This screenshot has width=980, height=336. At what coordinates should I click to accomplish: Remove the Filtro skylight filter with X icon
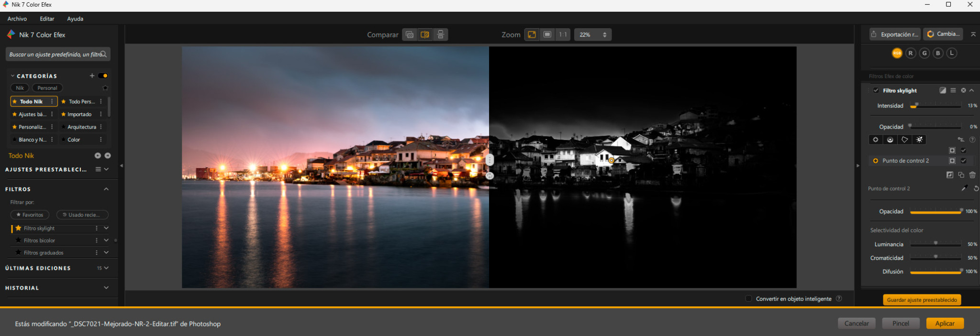pyautogui.click(x=963, y=90)
